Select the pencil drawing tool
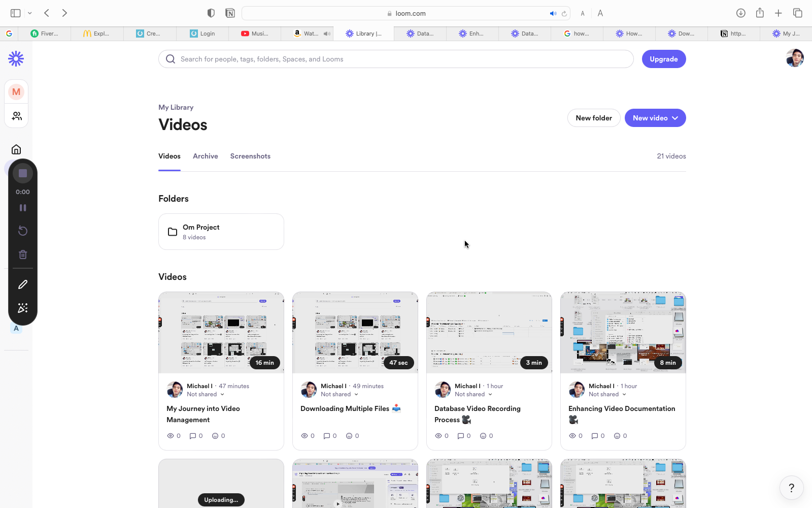 point(23,284)
